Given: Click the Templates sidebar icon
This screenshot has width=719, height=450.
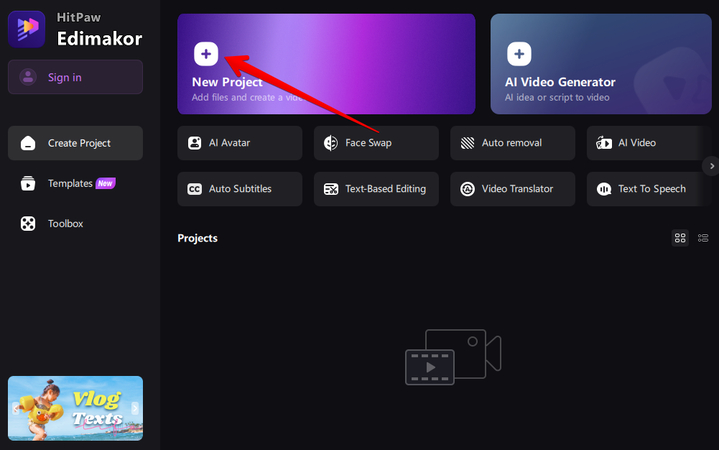Looking at the screenshot, I should click(28, 183).
